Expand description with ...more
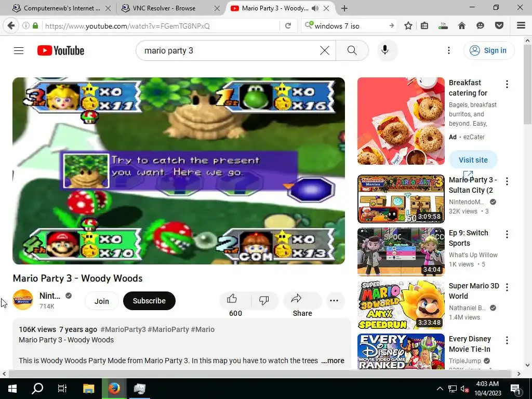Screen dimensions: 532x399 [x=333, y=361]
